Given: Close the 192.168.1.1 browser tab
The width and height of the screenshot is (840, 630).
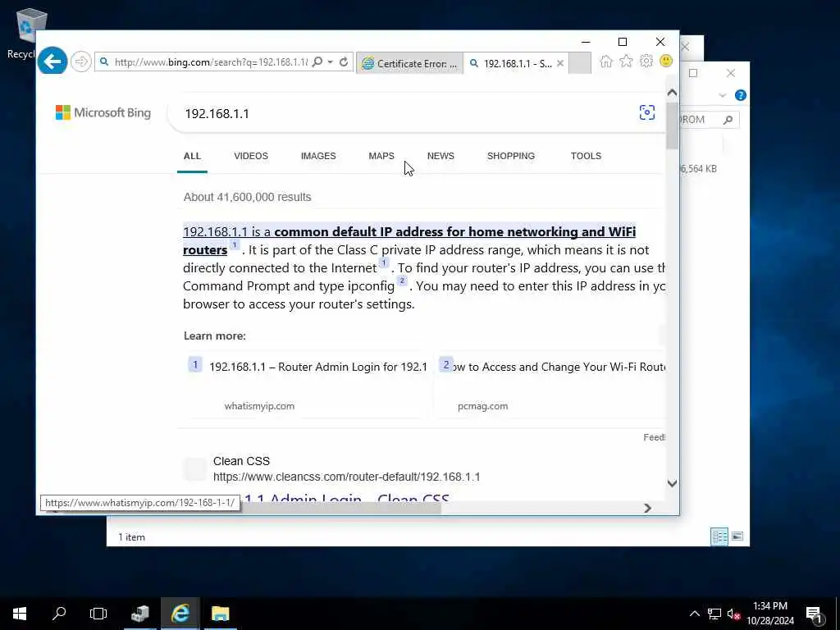Looking at the screenshot, I should pyautogui.click(x=560, y=63).
